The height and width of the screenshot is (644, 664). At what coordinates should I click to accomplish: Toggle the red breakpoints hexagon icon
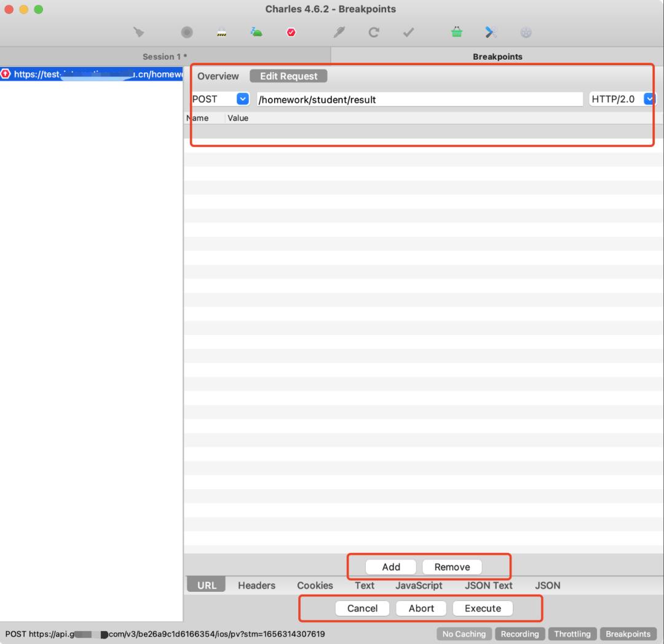[291, 32]
